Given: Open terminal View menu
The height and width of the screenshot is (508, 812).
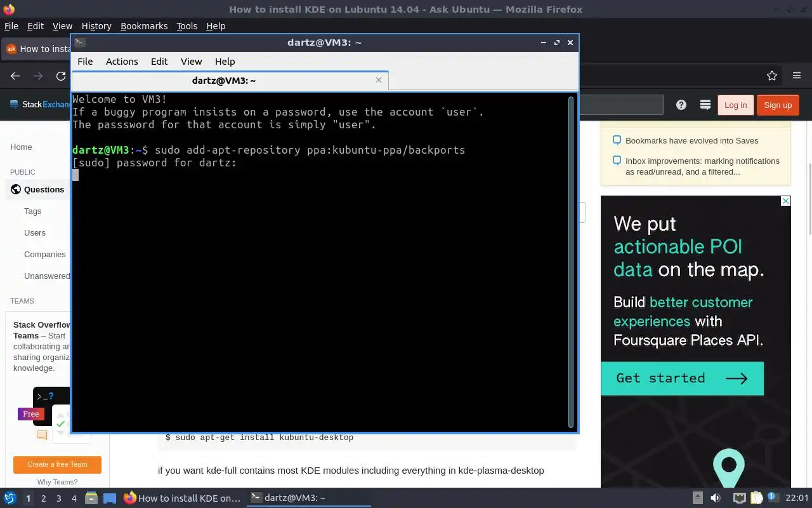Looking at the screenshot, I should pos(191,62).
